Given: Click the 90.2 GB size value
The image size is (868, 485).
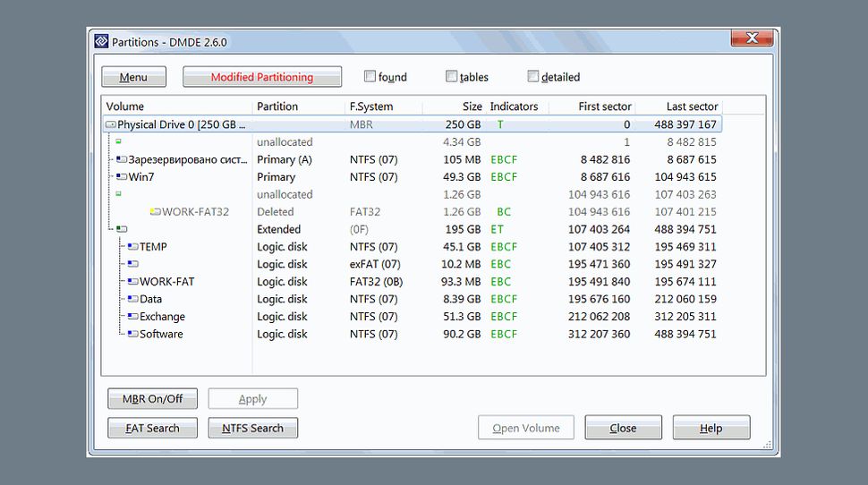Looking at the screenshot, I should [x=462, y=334].
